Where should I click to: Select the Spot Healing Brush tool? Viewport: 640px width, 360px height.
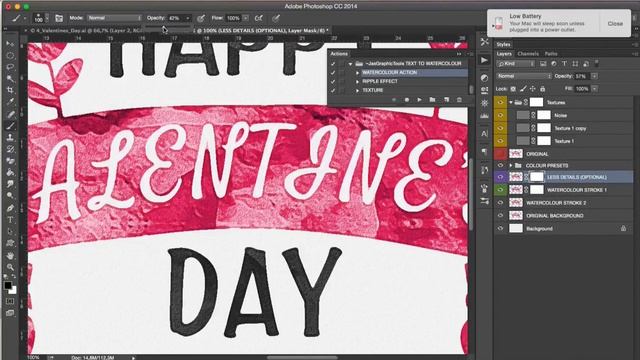[10, 114]
